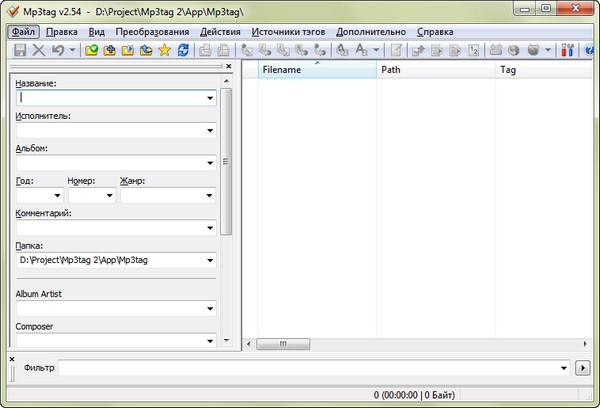Open the Справка menu
The image size is (600, 408).
[435, 32]
